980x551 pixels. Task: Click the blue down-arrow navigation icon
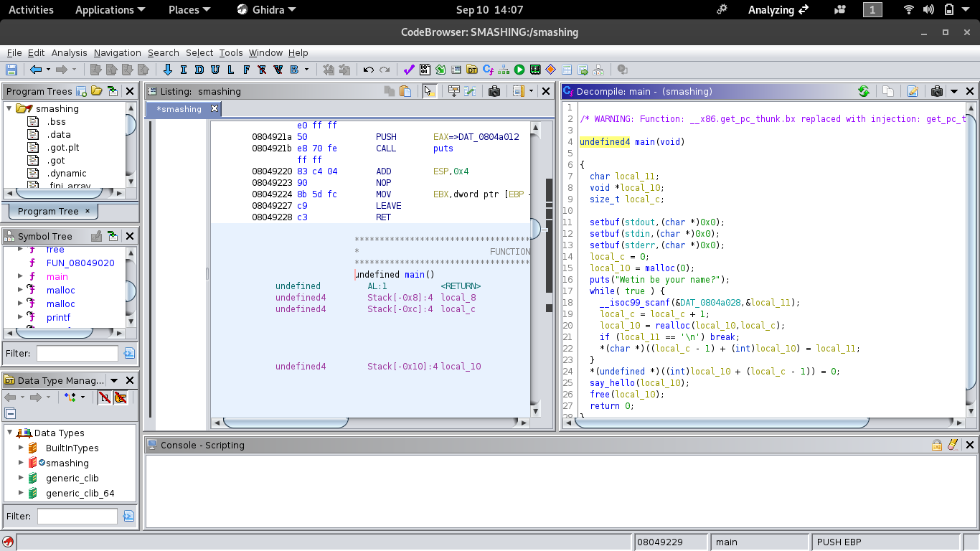(168, 70)
